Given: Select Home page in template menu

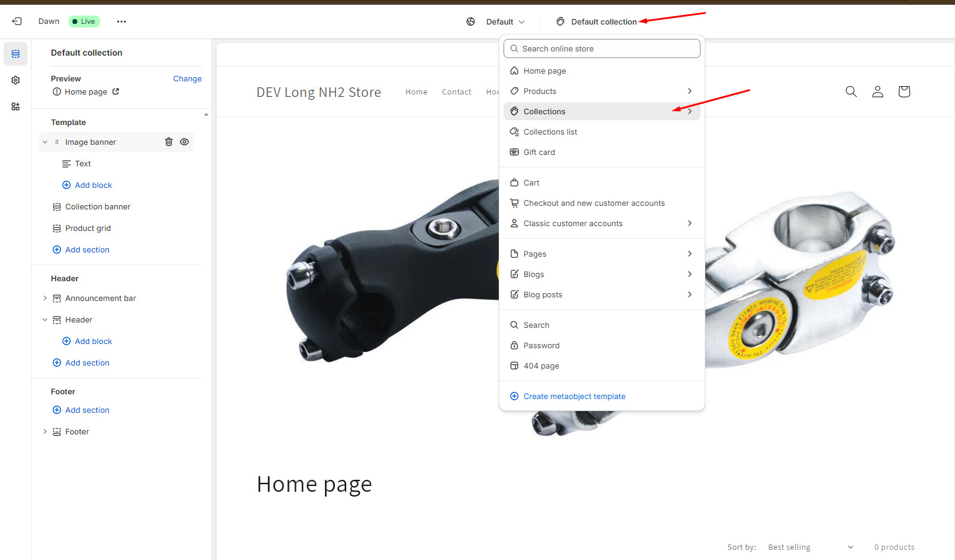Looking at the screenshot, I should (x=602, y=71).
